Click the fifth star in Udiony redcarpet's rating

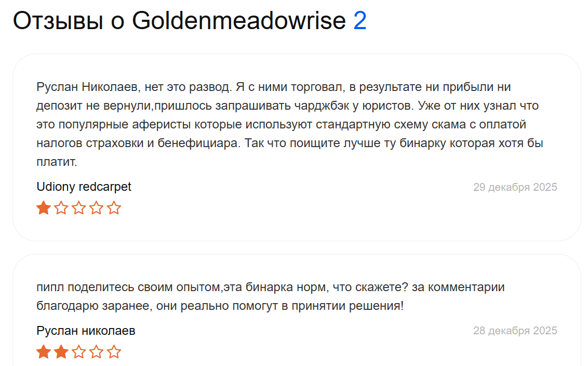click(x=114, y=208)
